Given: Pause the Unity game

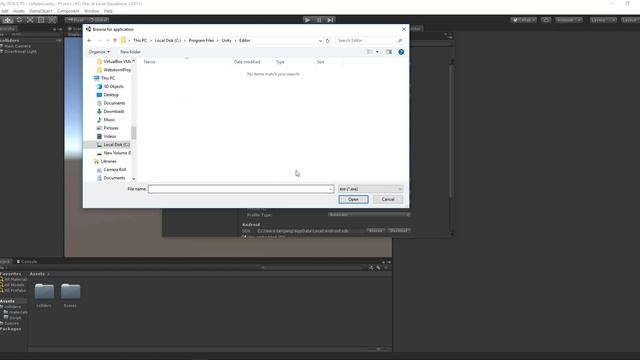Looking at the screenshot, I should 319,20.
